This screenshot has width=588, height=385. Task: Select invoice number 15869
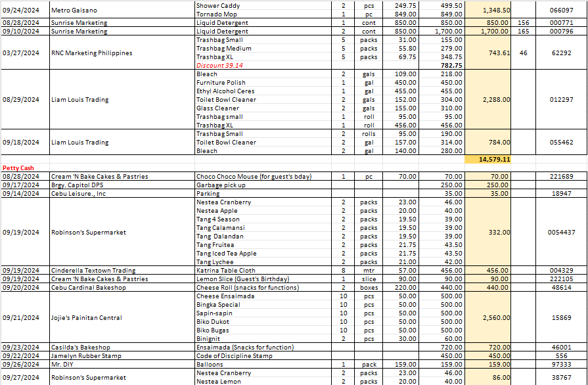(x=561, y=317)
